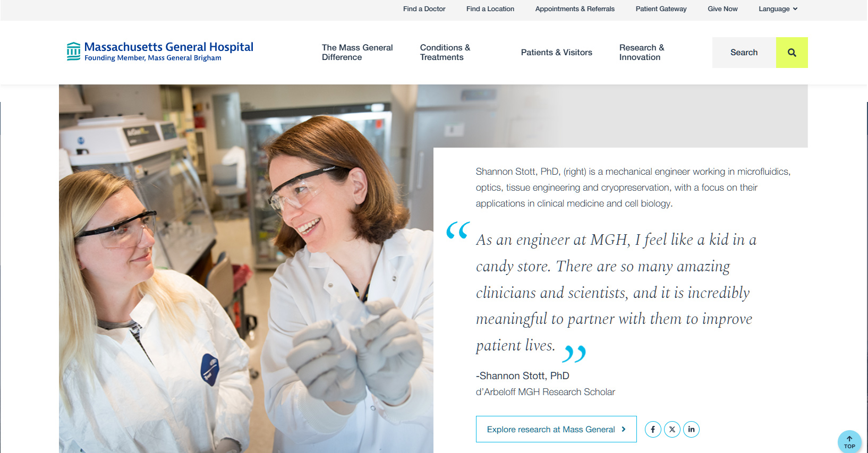The image size is (868, 453).
Task: Click the Give Now link
Action: (722, 9)
